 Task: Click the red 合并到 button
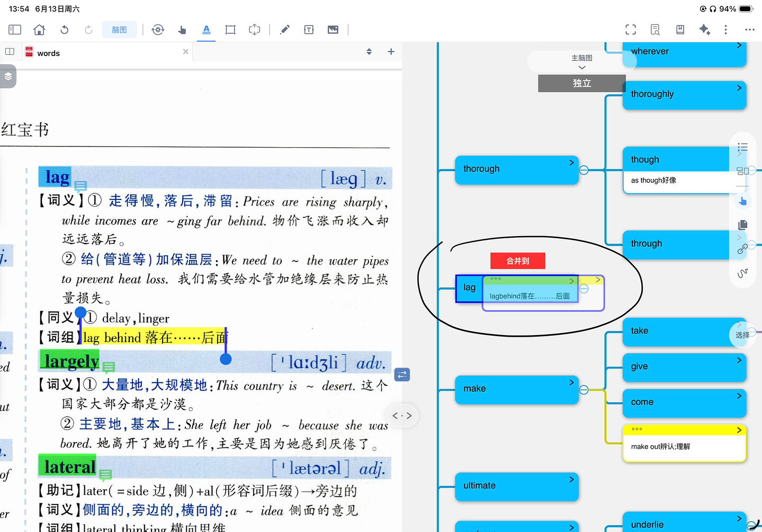click(x=518, y=261)
